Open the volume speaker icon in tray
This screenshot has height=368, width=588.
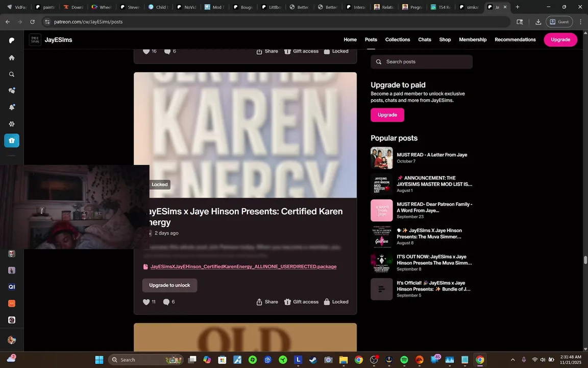543,360
